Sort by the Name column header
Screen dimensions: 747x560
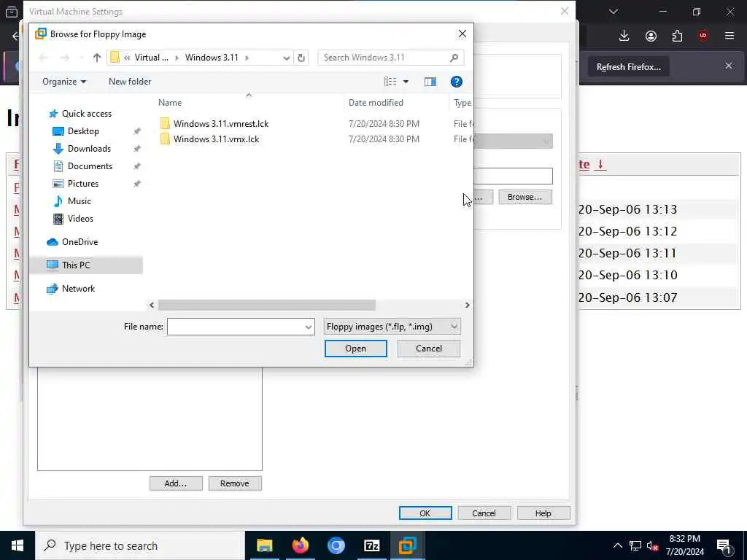point(170,102)
